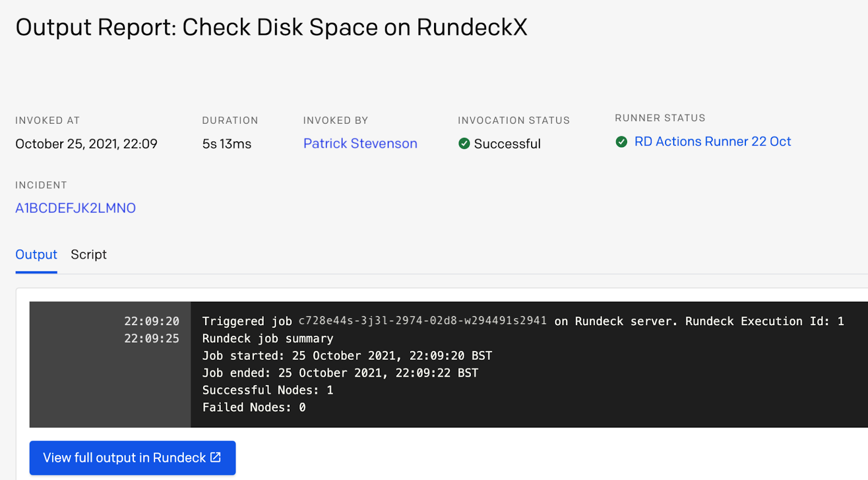Click View full output in Rundeck button
The height and width of the screenshot is (480, 868).
pos(132,458)
